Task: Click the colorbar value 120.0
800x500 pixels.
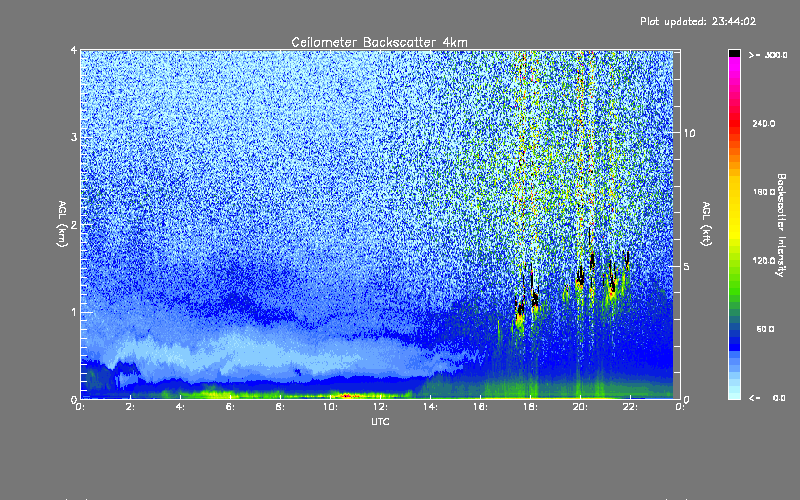Action: point(764,261)
